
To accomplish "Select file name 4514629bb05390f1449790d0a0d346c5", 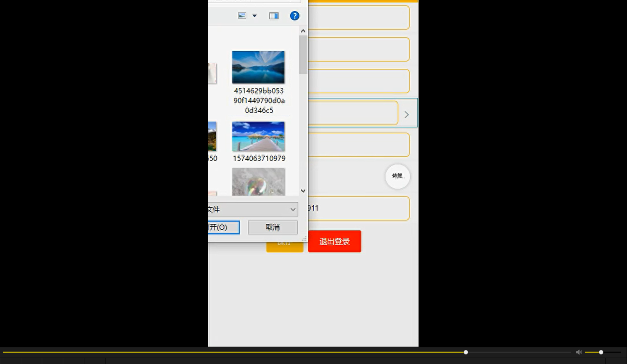I will click(x=259, y=101).
